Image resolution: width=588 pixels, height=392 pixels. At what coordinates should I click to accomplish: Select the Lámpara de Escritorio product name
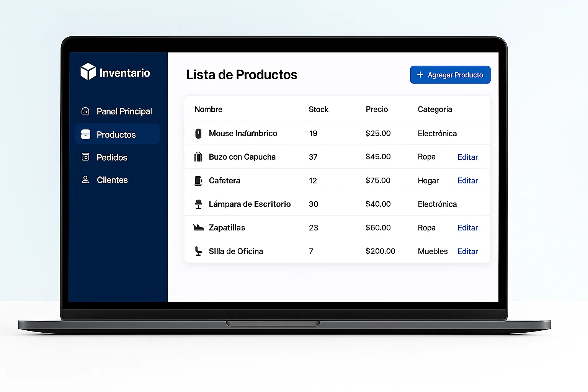pyautogui.click(x=250, y=204)
